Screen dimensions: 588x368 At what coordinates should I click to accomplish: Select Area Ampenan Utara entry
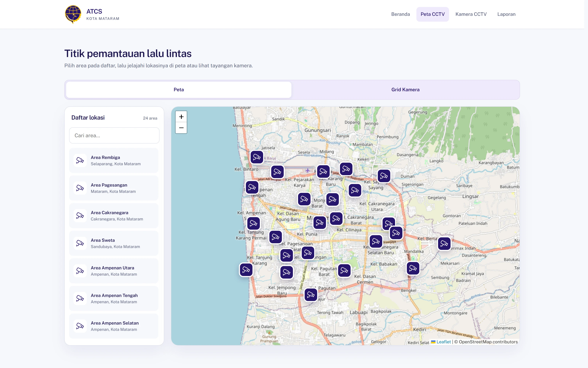click(114, 271)
